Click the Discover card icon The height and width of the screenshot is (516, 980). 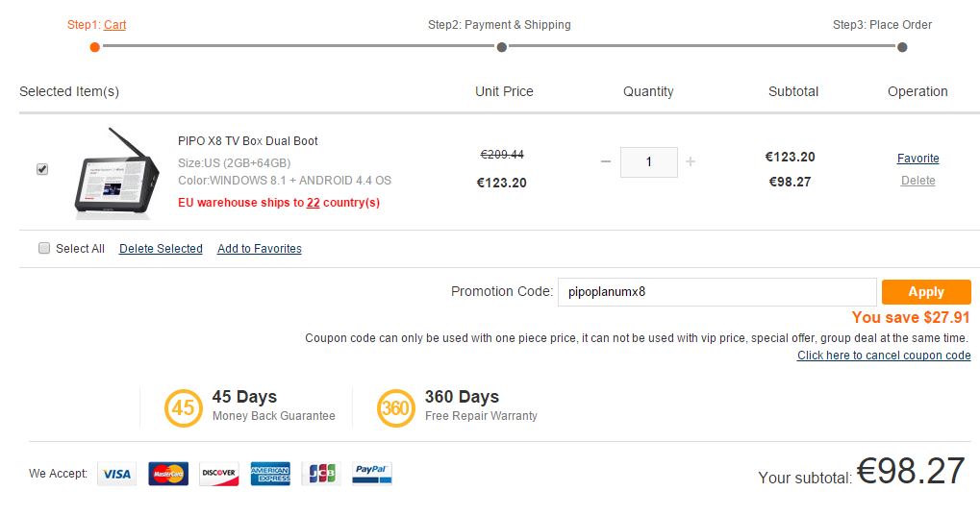[219, 474]
